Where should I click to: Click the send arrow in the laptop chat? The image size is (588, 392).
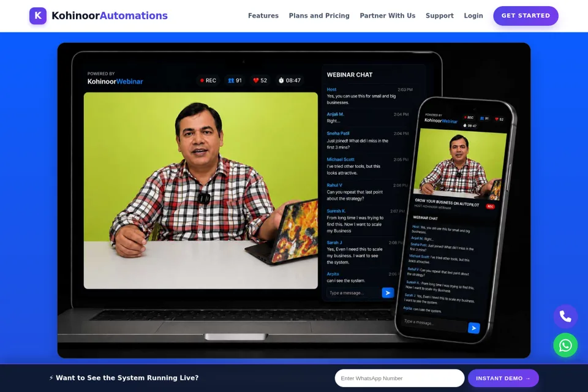pyautogui.click(x=388, y=293)
